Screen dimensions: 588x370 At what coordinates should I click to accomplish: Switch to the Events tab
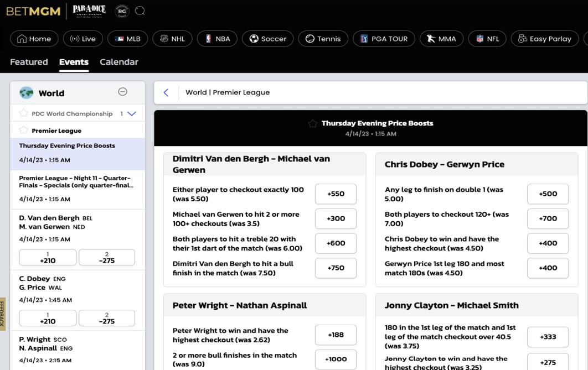(x=74, y=62)
